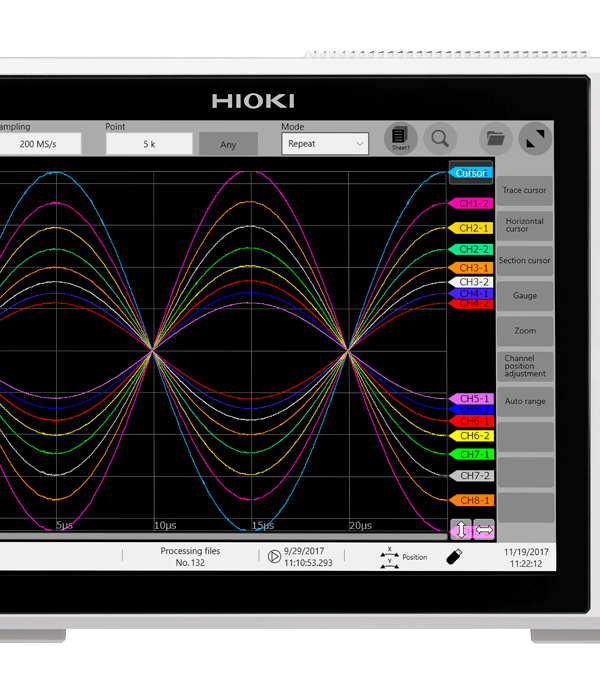Click the Processing files No. 132 status
This screenshot has height=694, width=600.
pos(190,557)
